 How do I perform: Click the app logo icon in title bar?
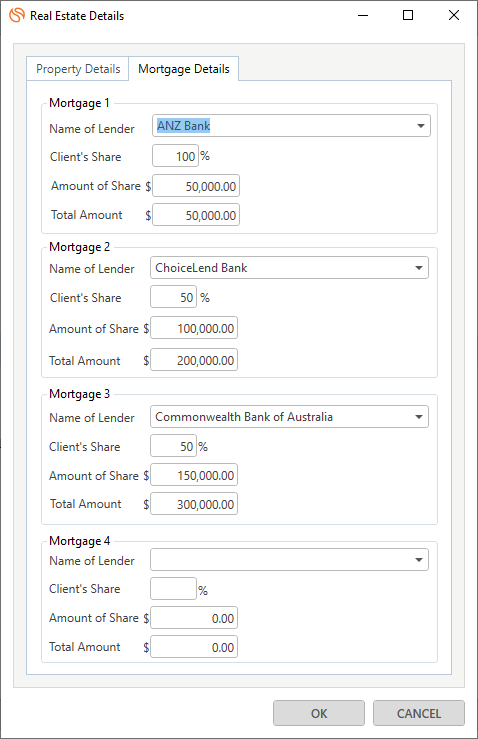point(17,15)
